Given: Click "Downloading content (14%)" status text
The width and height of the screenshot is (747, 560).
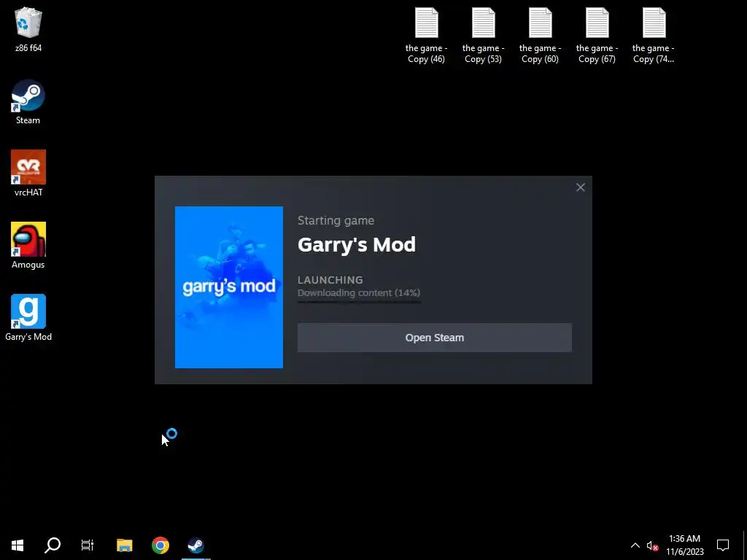Looking at the screenshot, I should [359, 293].
